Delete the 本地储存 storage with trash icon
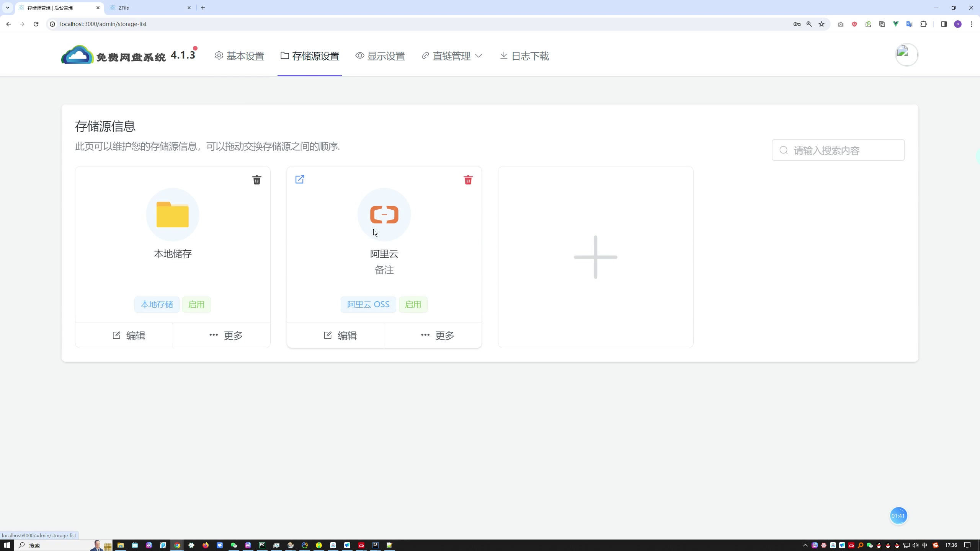Image resolution: width=980 pixels, height=551 pixels. [x=256, y=180]
